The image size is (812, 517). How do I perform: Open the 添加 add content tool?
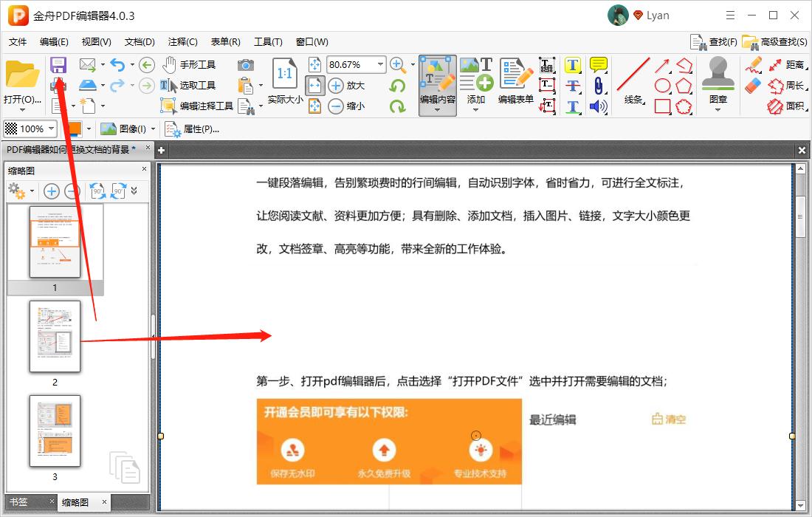(x=477, y=81)
